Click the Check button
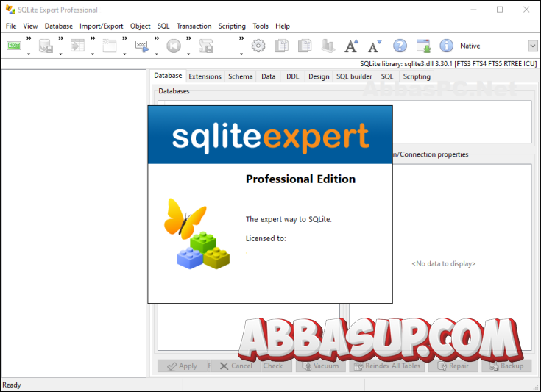Screen dimensions: 541x392 tap(276, 366)
